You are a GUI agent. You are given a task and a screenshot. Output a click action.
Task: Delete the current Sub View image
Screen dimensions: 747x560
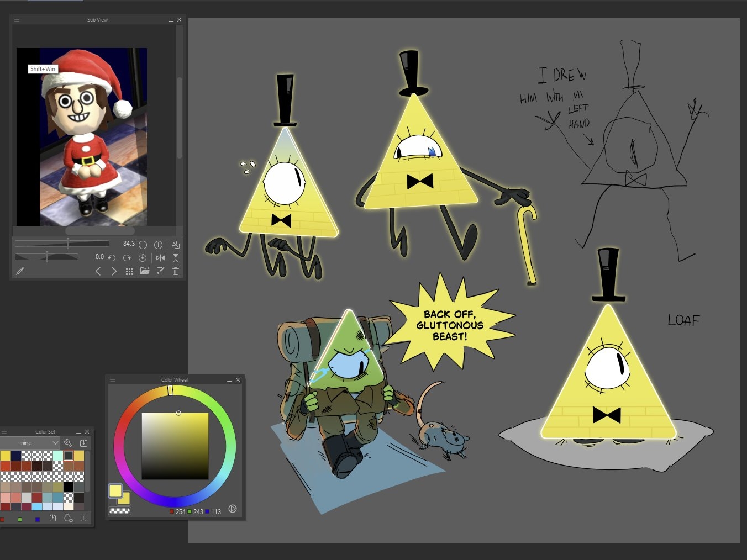point(176,271)
